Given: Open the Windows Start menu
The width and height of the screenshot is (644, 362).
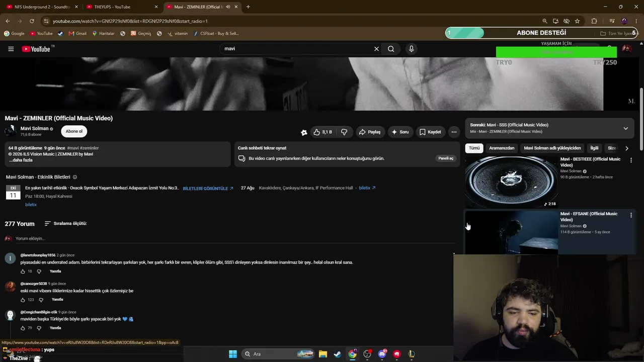Looking at the screenshot, I should 232,354.
